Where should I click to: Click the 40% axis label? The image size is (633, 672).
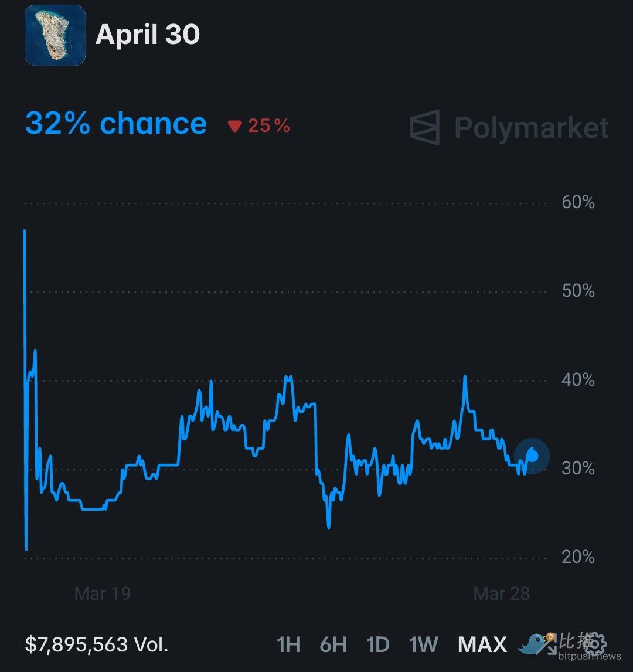578,380
